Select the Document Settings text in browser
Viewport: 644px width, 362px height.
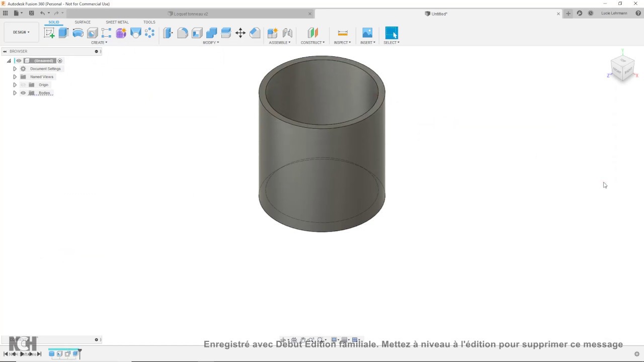(45, 69)
